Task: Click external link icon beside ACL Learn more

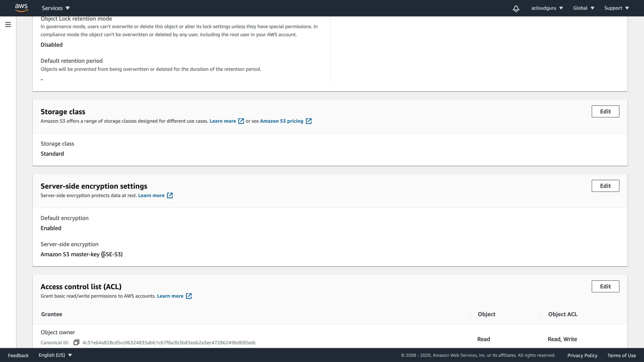Action: pyautogui.click(x=189, y=296)
